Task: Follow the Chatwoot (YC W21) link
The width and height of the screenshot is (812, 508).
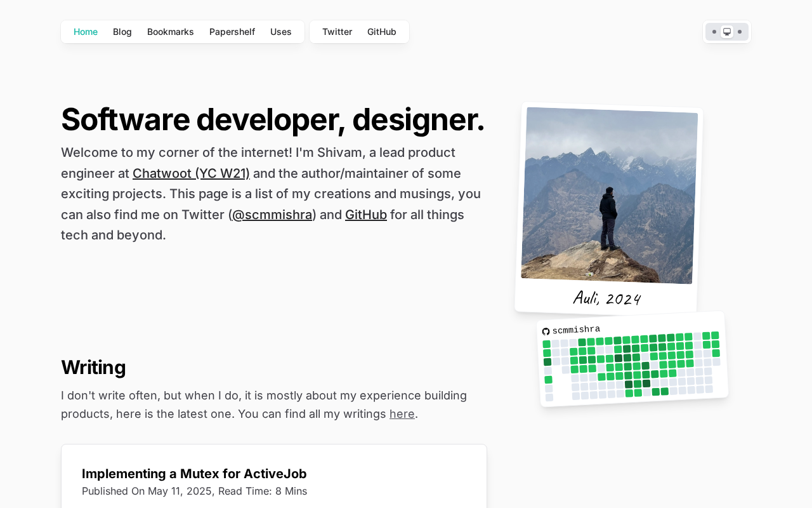Action: 191,173
